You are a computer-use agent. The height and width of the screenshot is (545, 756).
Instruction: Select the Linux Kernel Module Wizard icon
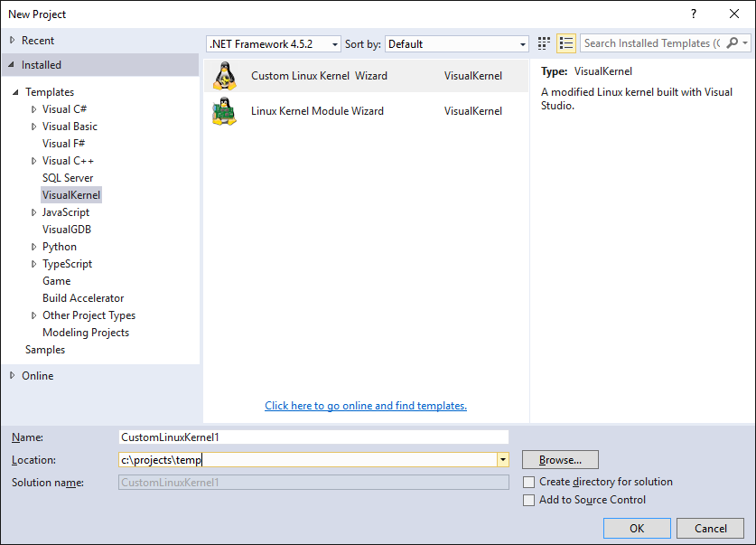[x=225, y=111]
